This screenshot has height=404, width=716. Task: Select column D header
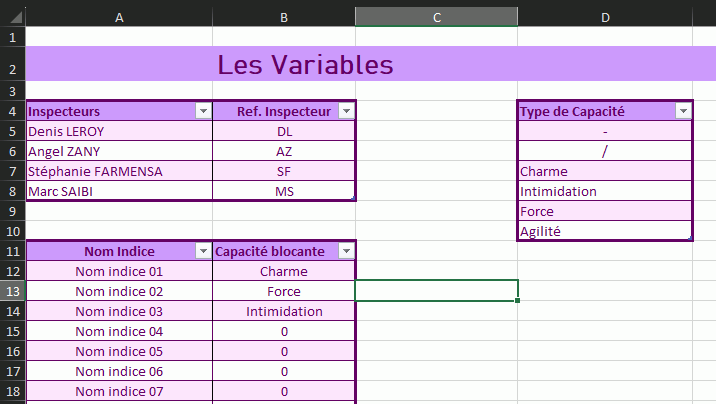[x=605, y=17]
